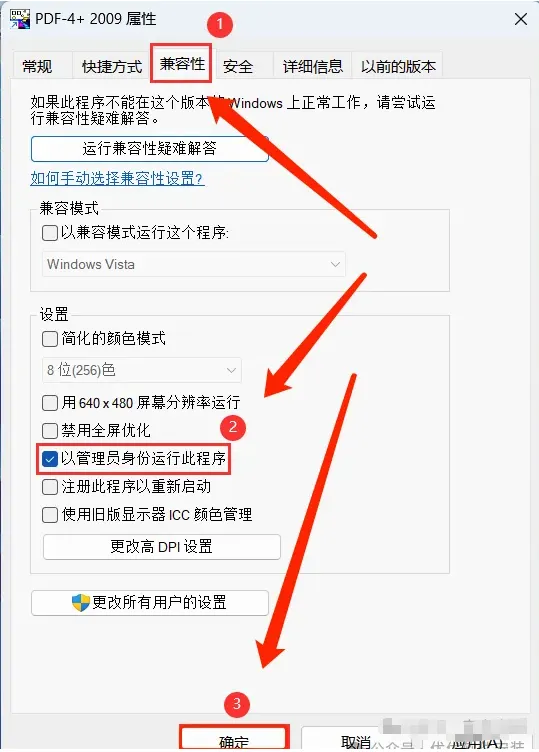Click 运行兼容性疑难解答 button

[x=150, y=149]
